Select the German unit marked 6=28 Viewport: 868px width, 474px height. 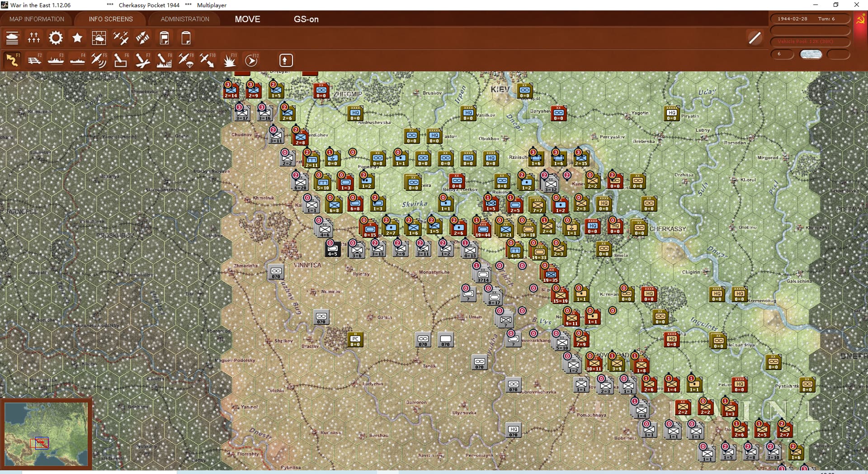coord(300,181)
